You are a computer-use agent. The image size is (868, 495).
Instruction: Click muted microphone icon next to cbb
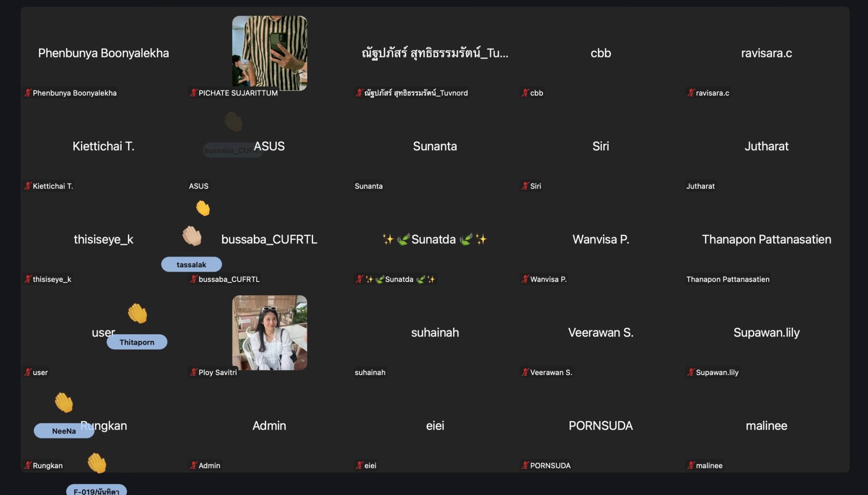525,93
